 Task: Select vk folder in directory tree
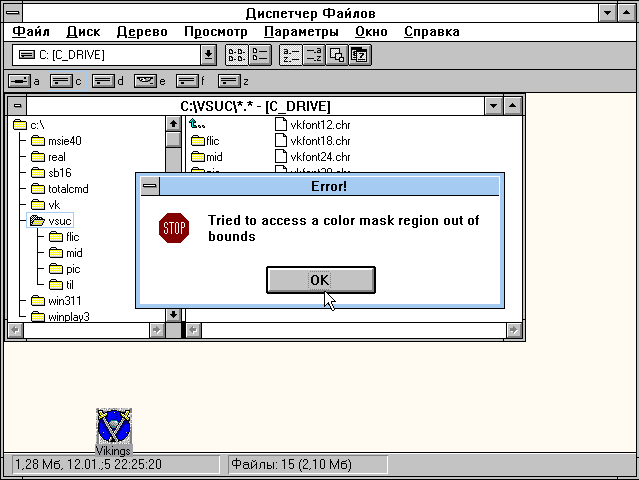[45, 205]
